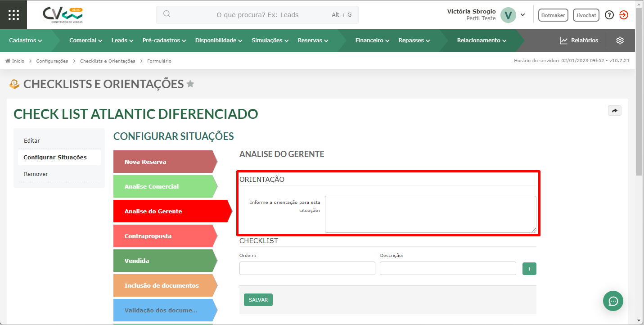Open the apps grid menu icon
The image size is (644, 325).
point(14,15)
